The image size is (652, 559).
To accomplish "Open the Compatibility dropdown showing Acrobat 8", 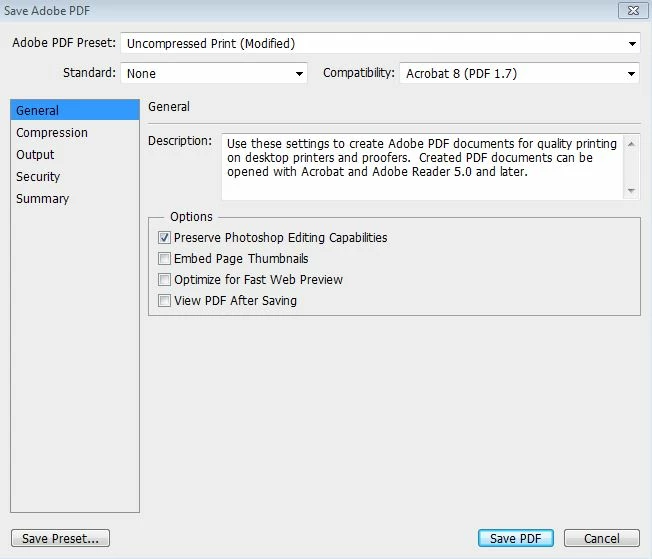I will click(x=519, y=73).
